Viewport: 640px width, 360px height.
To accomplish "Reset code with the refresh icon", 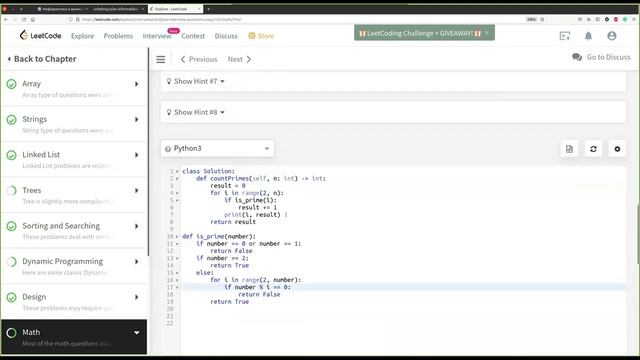I will coord(593,149).
